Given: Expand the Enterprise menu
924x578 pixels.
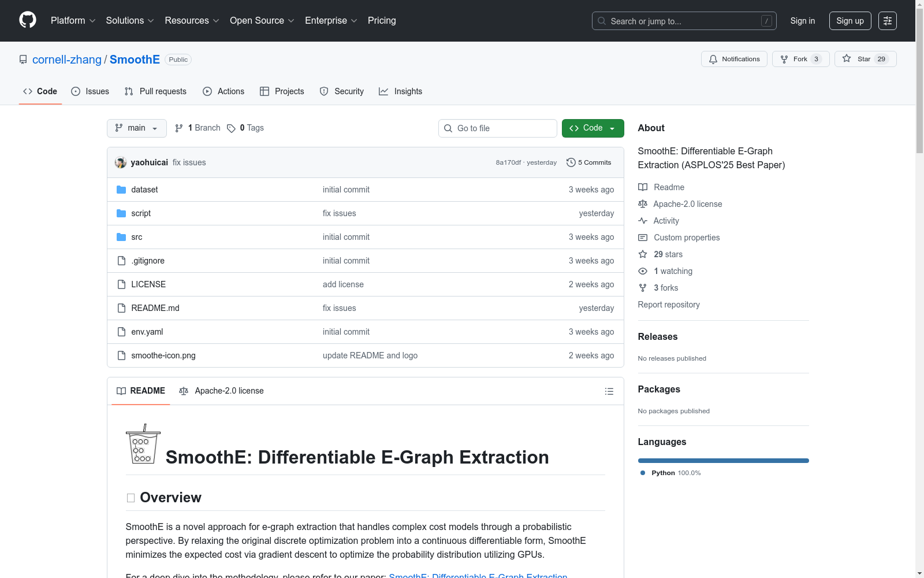Looking at the screenshot, I should [331, 21].
